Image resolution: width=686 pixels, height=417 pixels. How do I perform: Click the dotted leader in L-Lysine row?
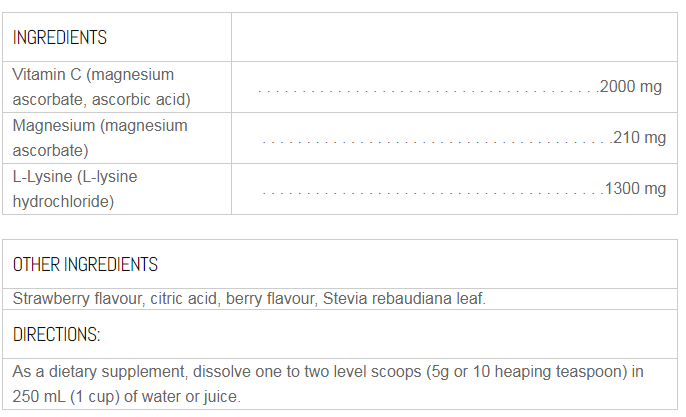[x=431, y=189]
